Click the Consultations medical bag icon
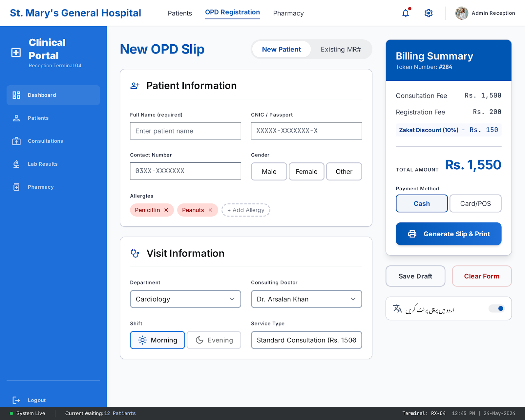Image resolution: width=525 pixels, height=420 pixels. point(16,141)
